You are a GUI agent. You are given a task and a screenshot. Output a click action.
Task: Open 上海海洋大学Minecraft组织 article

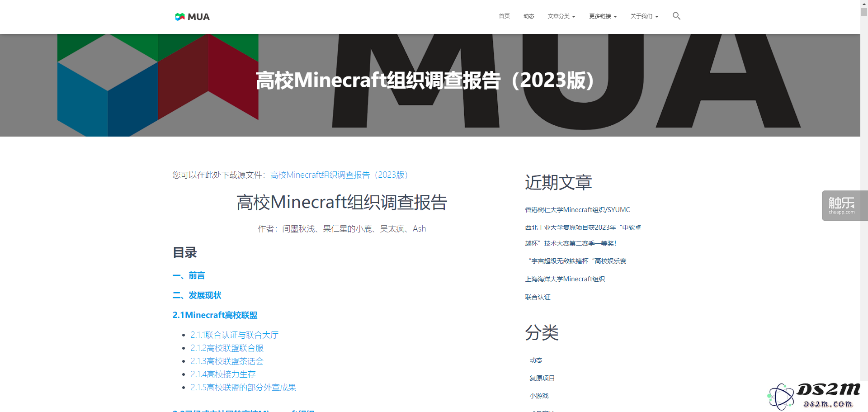pos(565,279)
